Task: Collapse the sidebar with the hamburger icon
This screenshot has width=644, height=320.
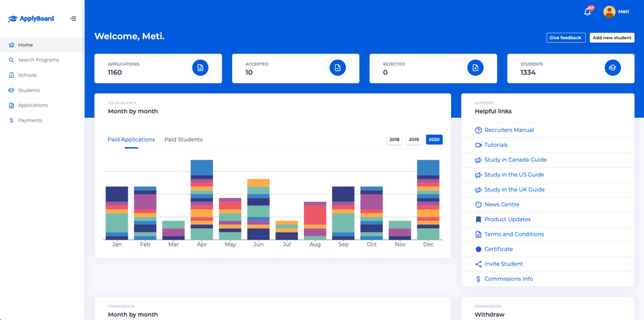Action: pyautogui.click(x=73, y=18)
